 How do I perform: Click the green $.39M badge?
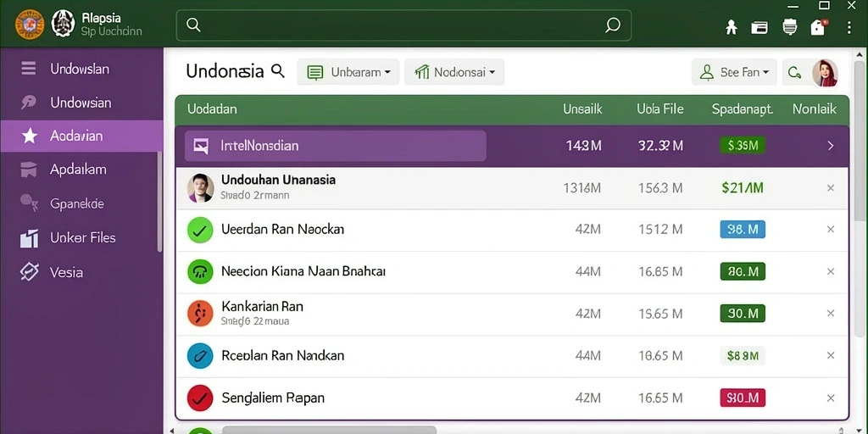pos(743,146)
